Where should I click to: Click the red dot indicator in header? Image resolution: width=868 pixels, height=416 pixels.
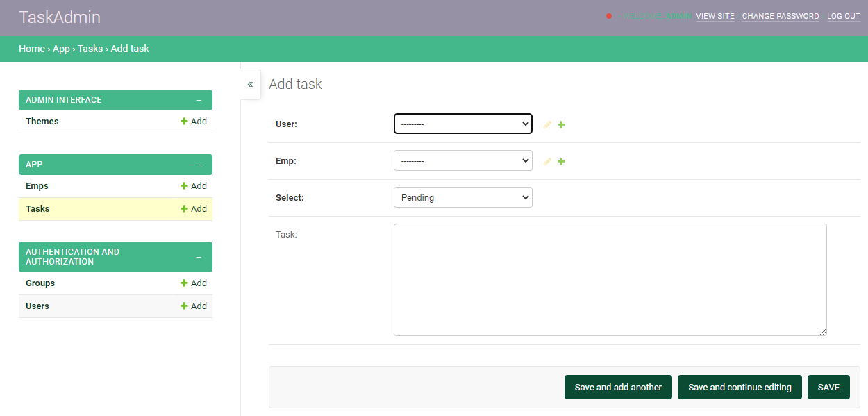(x=609, y=16)
